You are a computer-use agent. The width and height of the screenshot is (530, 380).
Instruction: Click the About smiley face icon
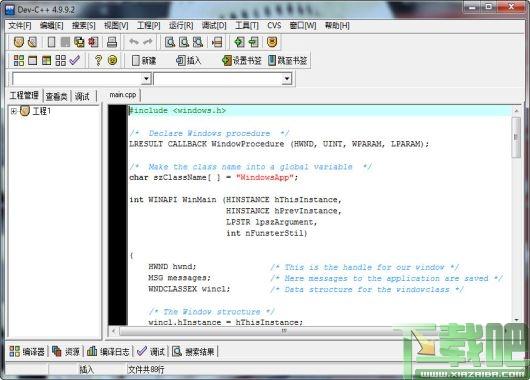[113, 61]
